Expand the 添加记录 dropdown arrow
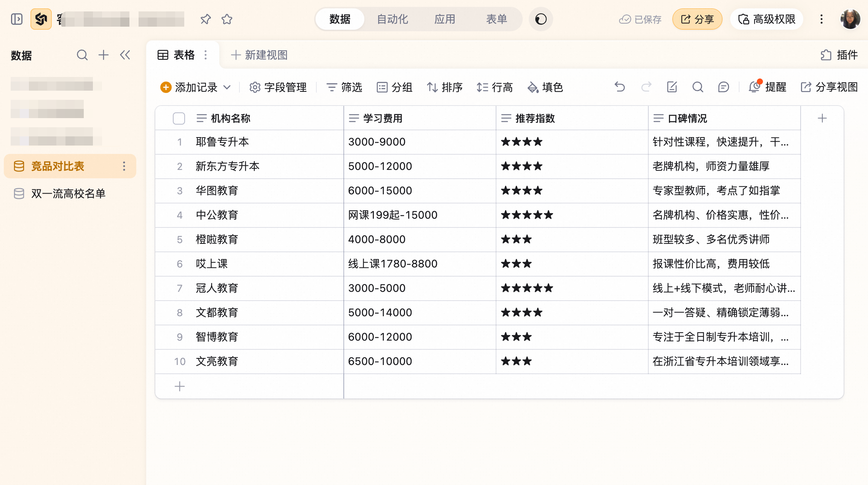This screenshot has width=868, height=485. (x=227, y=87)
